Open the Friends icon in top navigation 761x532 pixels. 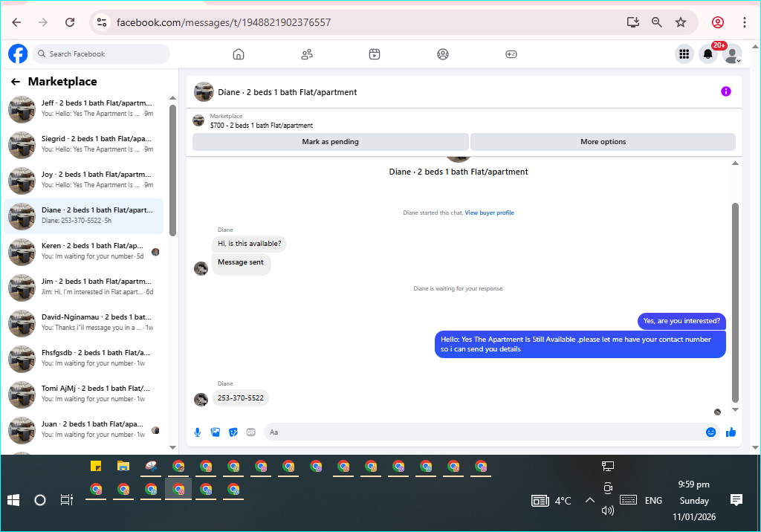(307, 54)
